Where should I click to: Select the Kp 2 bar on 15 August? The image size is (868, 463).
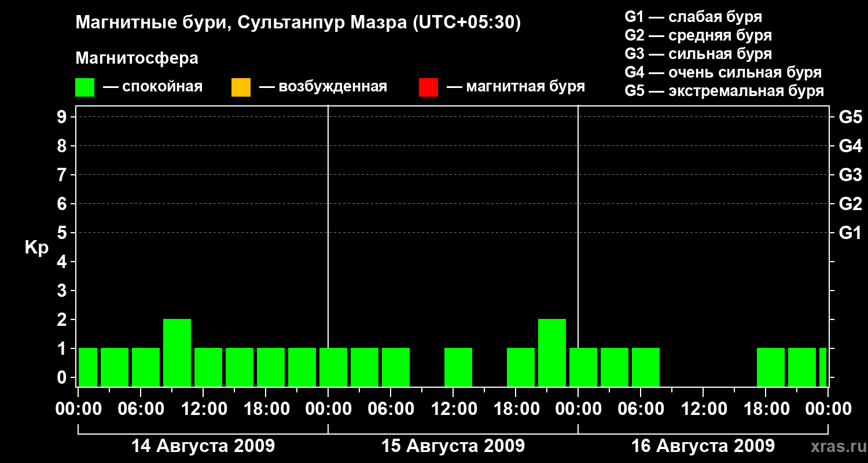(x=552, y=352)
